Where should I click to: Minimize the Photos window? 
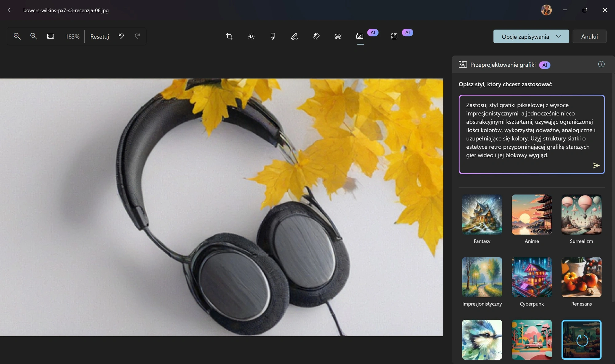coord(565,10)
